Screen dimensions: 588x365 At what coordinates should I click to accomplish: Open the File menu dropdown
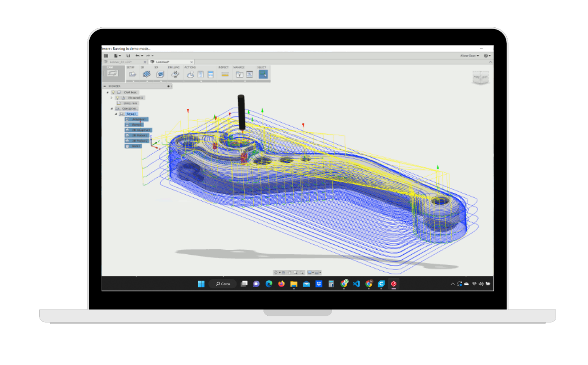117,55
